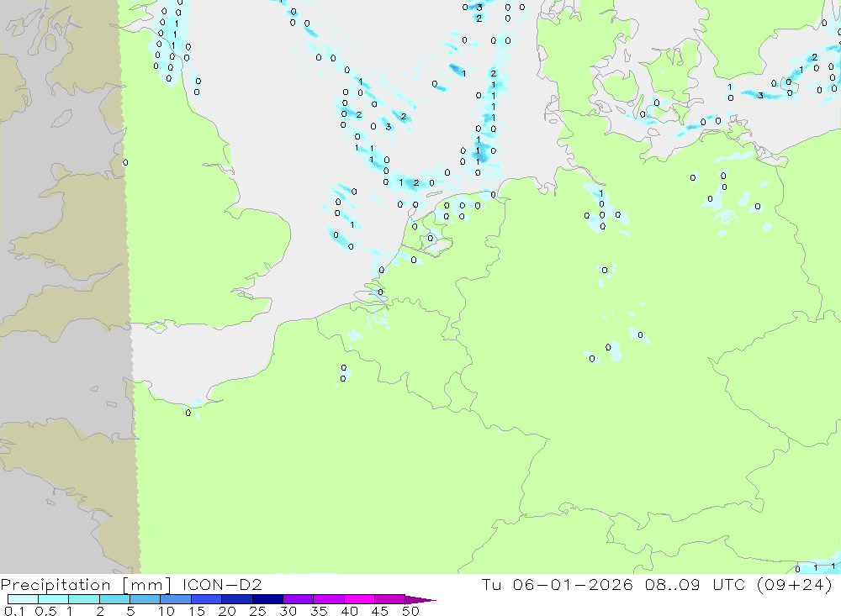Click the 'Tu' weekday label
Viewport: 841px width, 616px height.
coord(491,584)
